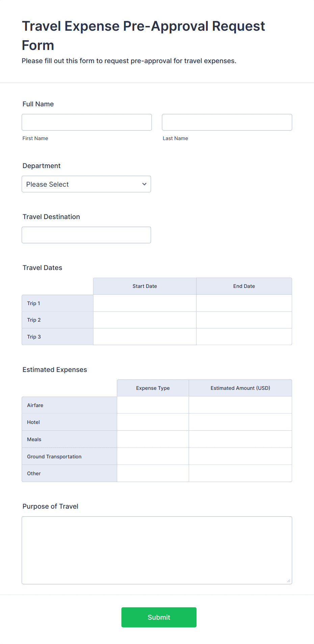
Task: Click the green Submit button
Action: click(159, 617)
